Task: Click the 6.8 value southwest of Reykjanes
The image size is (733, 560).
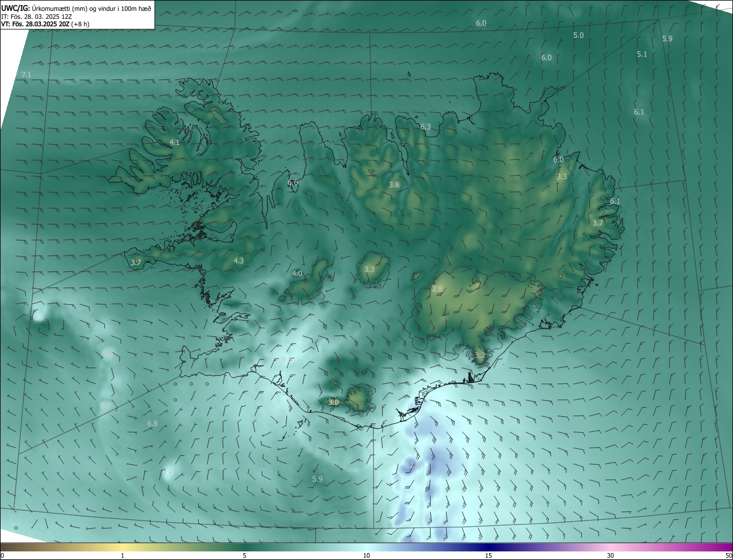Action: [x=152, y=424]
